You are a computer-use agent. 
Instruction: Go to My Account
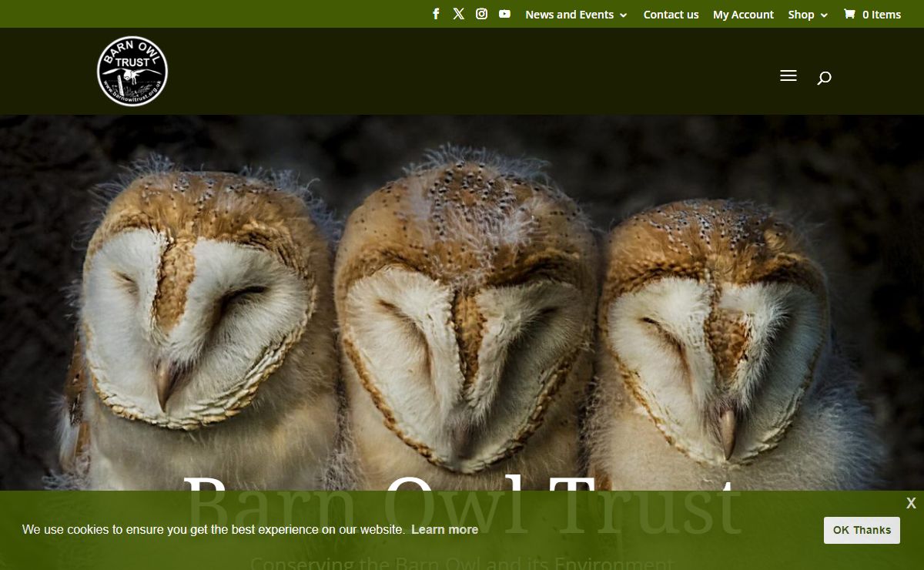coord(743,15)
